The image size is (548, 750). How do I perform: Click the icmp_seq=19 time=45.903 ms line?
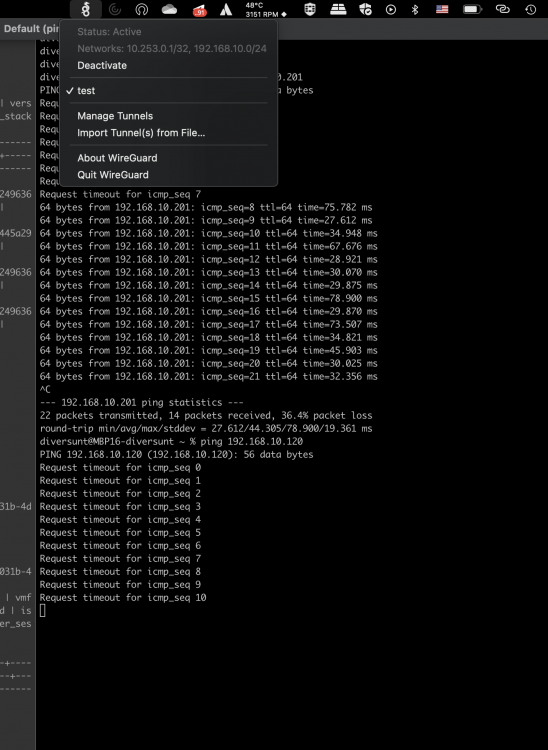pyautogui.click(x=208, y=350)
